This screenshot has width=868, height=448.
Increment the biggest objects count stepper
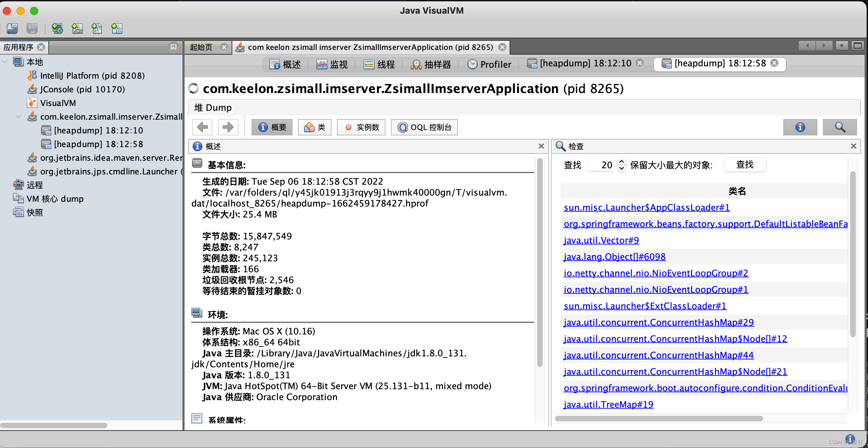coord(622,161)
